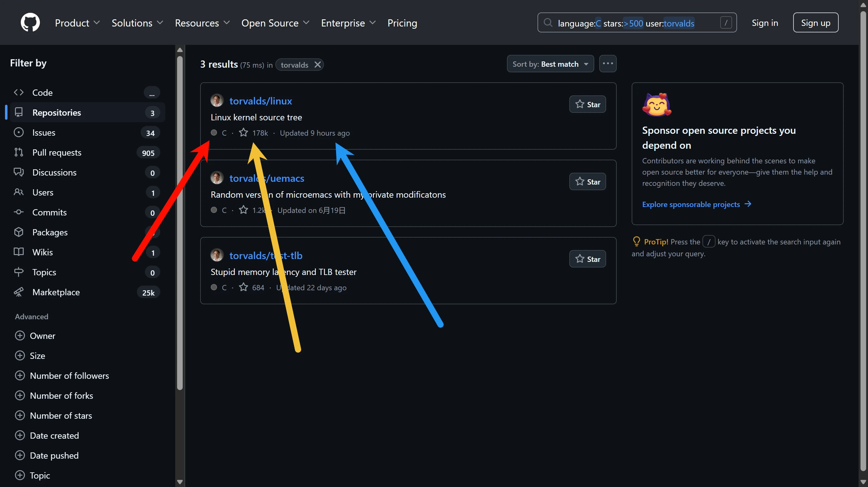Select the Issues filter in the sidebar

tap(44, 133)
